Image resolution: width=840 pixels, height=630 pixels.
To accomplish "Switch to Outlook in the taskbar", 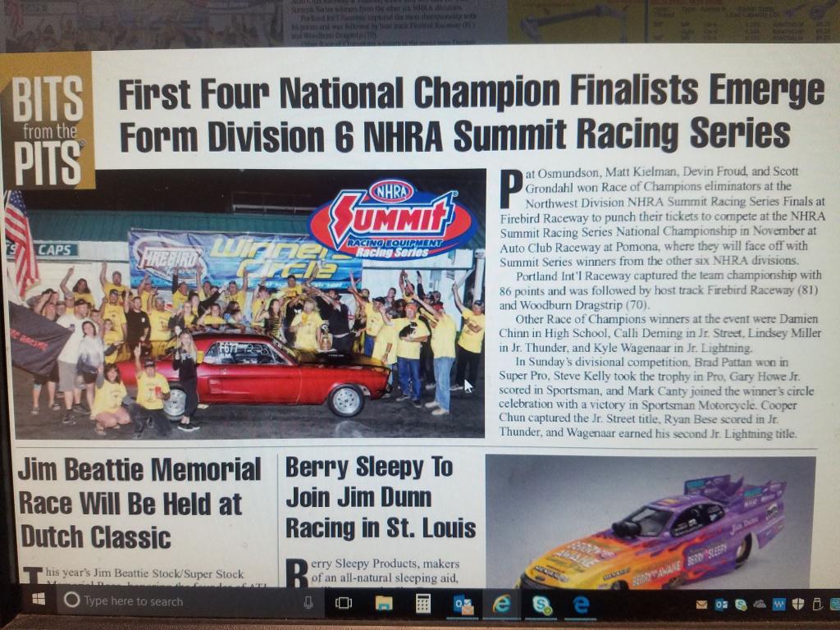I will coord(463,605).
